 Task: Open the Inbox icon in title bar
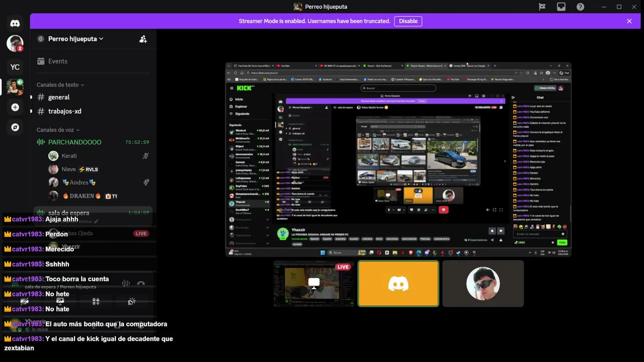561,7
